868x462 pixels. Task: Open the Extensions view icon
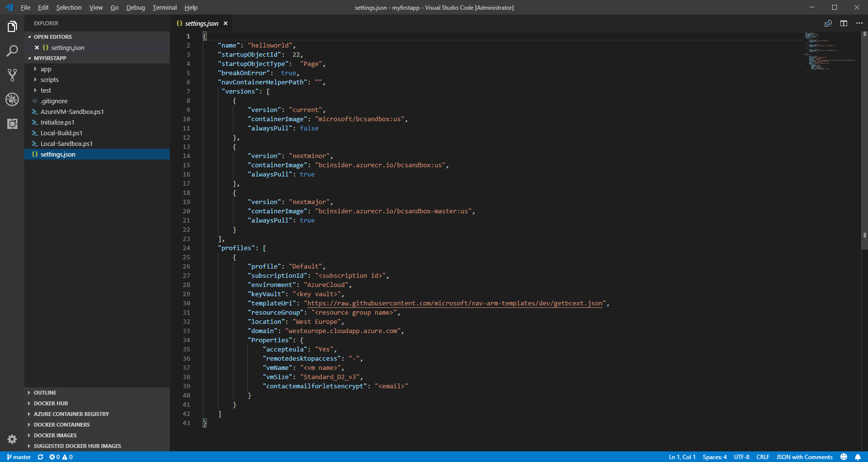click(12, 124)
